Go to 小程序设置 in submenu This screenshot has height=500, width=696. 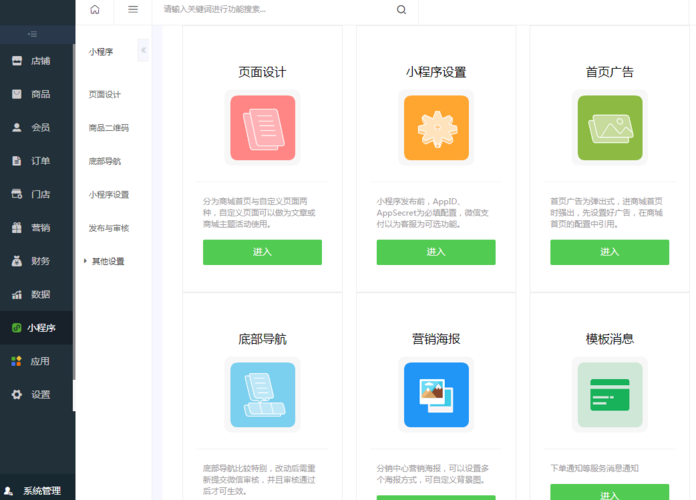tap(109, 194)
